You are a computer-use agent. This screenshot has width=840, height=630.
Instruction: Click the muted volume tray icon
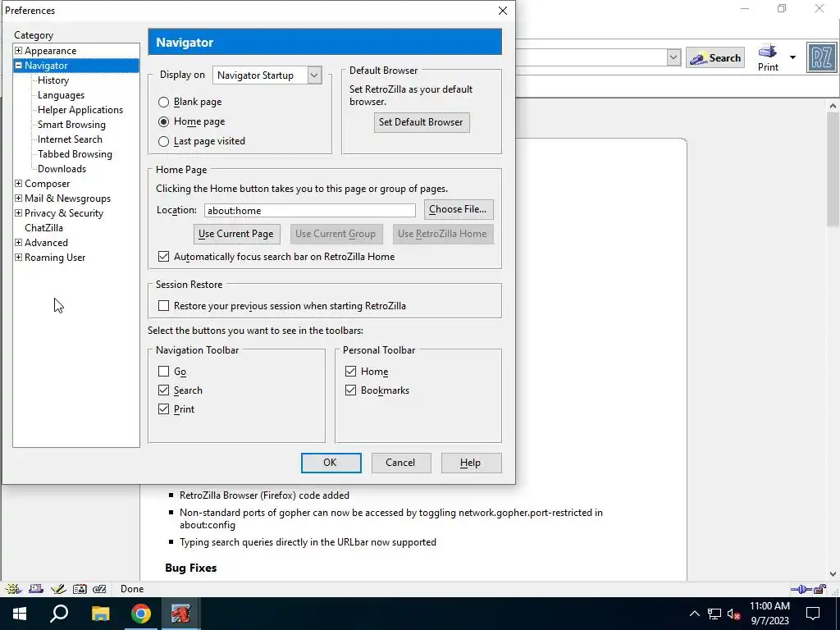click(x=733, y=614)
